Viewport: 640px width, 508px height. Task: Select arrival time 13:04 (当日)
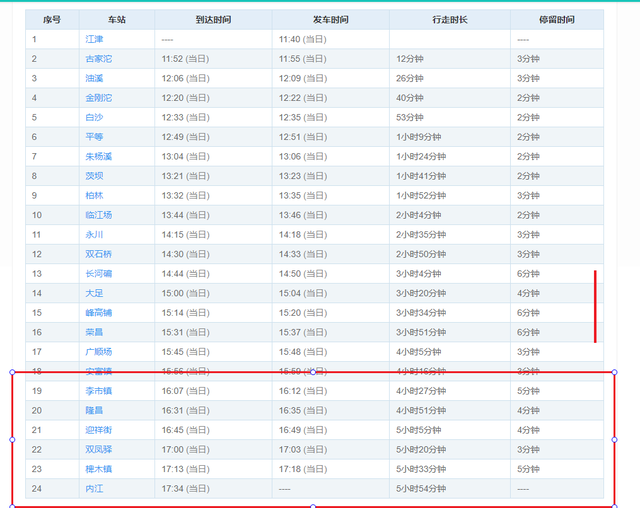185,157
